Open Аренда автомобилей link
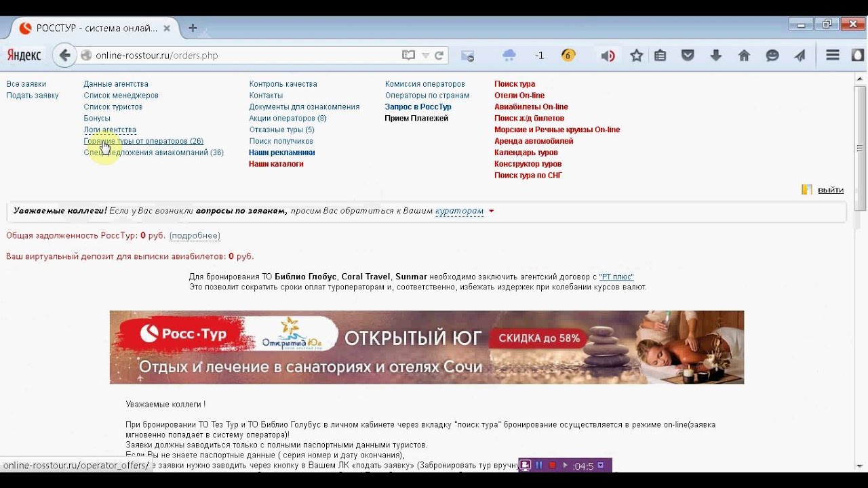 click(x=534, y=141)
